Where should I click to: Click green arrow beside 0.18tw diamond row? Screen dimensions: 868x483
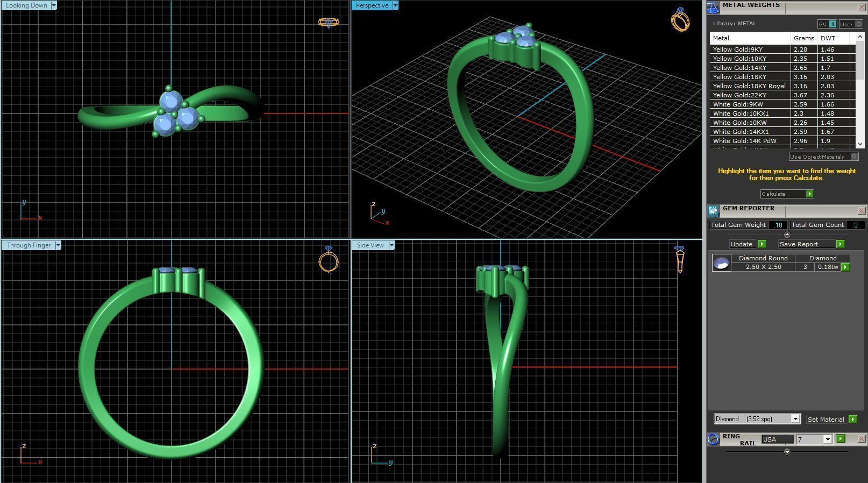coord(845,267)
